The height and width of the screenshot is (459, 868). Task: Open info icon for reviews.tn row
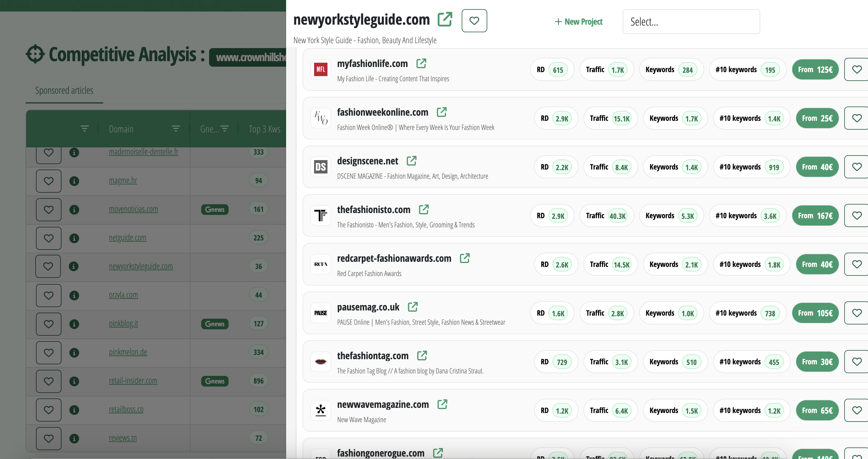tap(74, 438)
